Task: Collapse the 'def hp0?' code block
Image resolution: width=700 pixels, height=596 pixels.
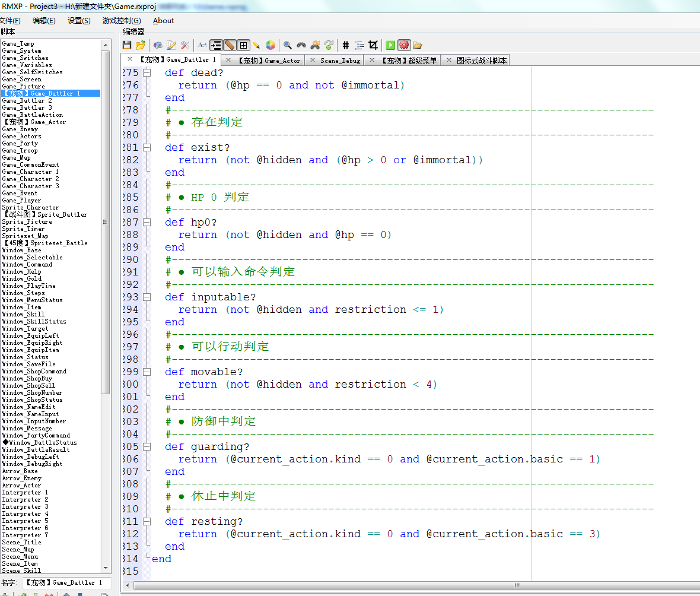Action: pos(147,222)
